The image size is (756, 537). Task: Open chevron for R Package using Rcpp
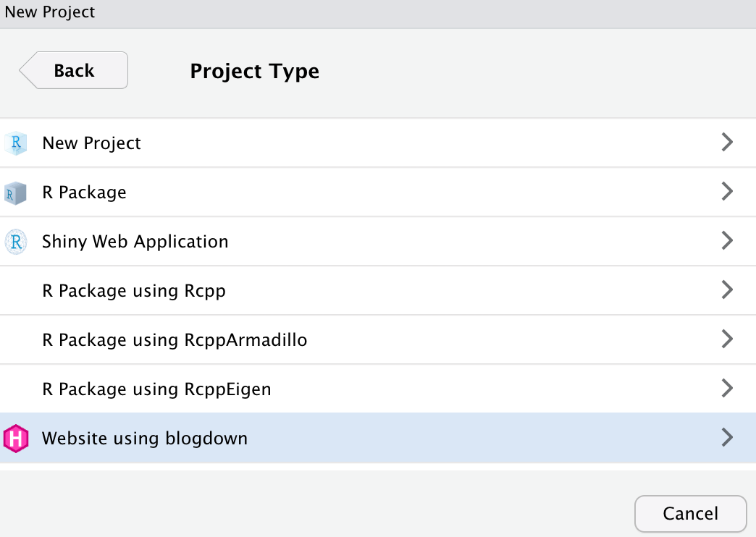(727, 289)
